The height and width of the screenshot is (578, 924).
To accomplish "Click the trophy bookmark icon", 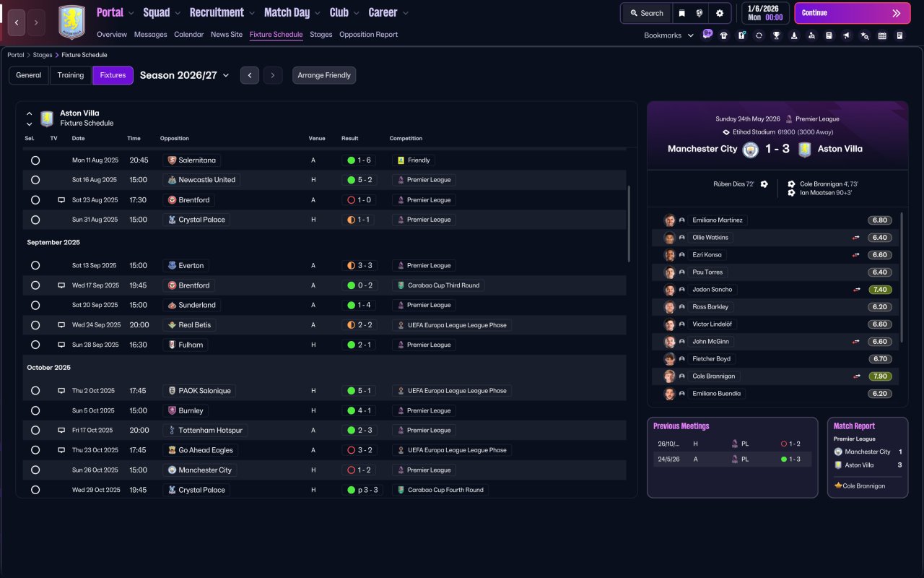I will 777,35.
